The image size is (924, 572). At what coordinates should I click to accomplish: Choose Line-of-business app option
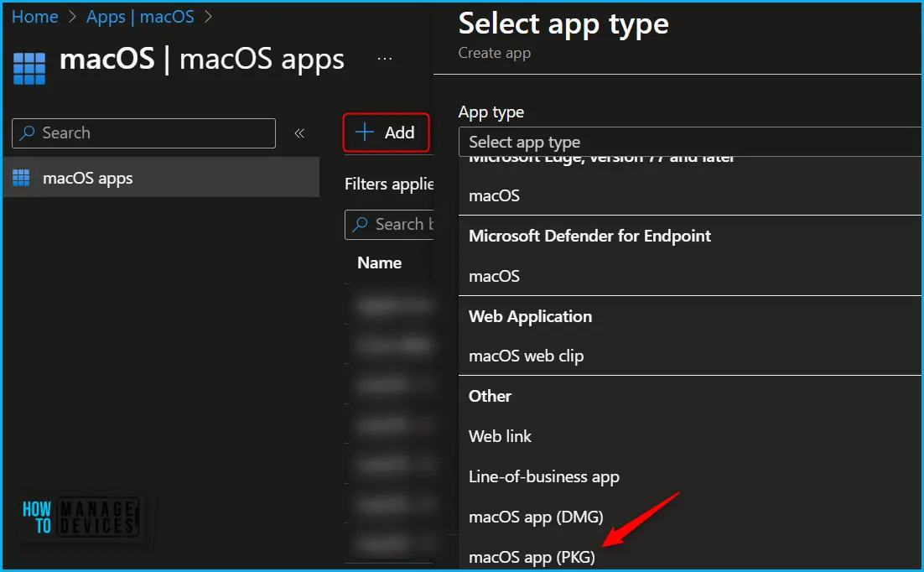(689, 476)
